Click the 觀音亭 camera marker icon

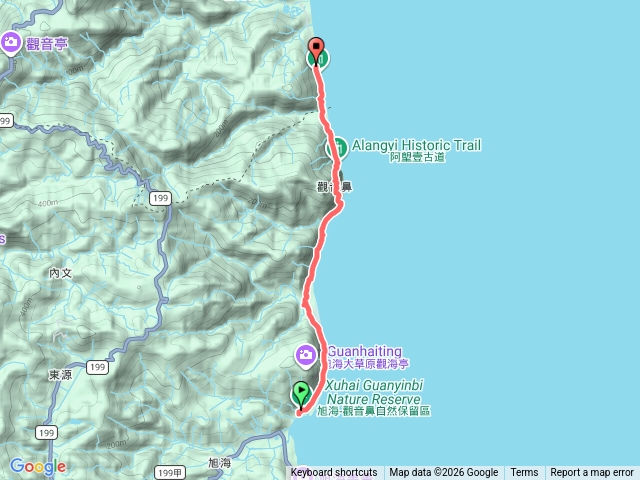(x=11, y=43)
